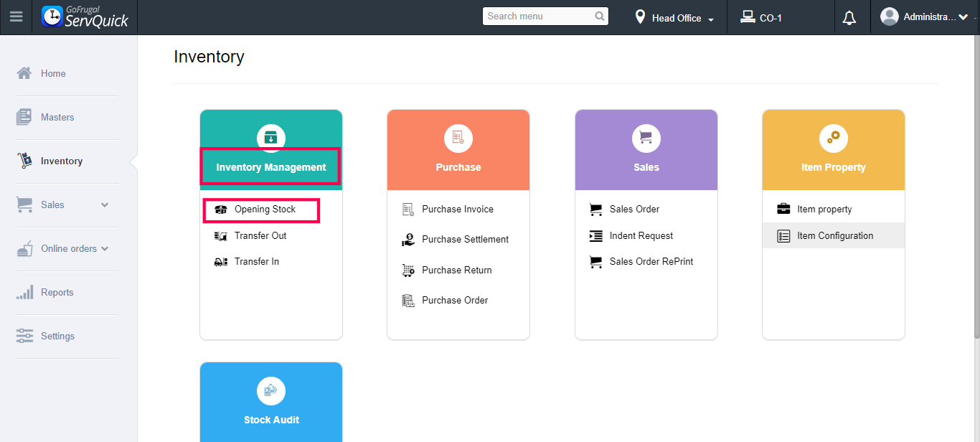Click the Stock Audit card icon
This screenshot has height=442, width=980.
(271, 390)
